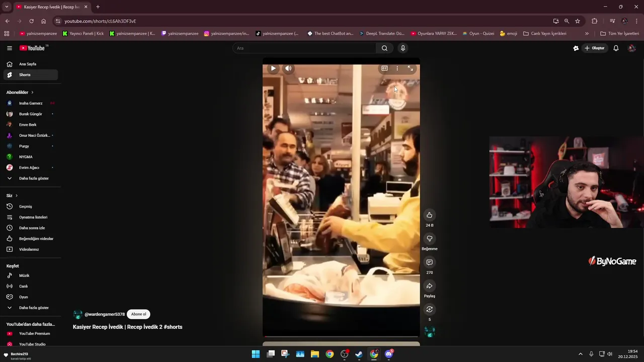Open a new browser tab

[98, 7]
